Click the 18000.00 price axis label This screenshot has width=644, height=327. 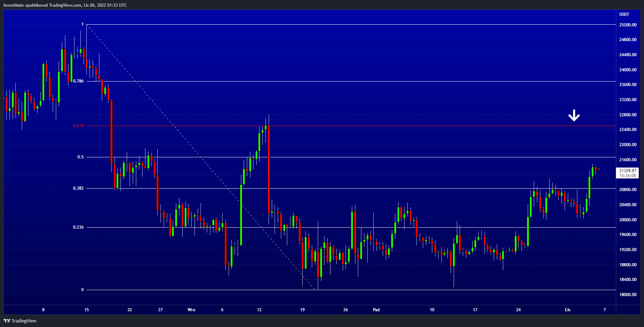(x=628, y=295)
